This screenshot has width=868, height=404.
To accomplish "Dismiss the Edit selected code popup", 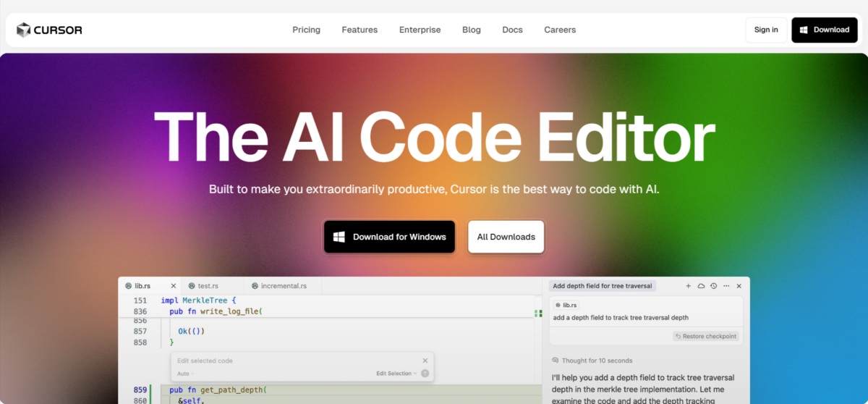I will (x=425, y=361).
